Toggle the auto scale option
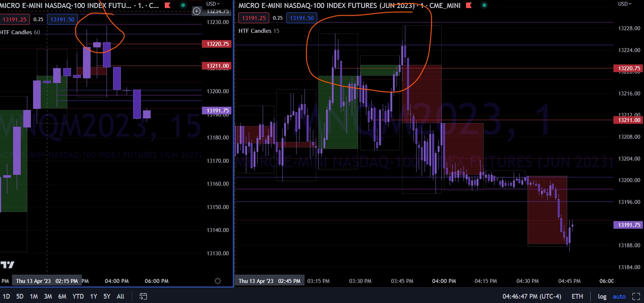Image resolution: width=644 pixels, height=303 pixels. 619,296
